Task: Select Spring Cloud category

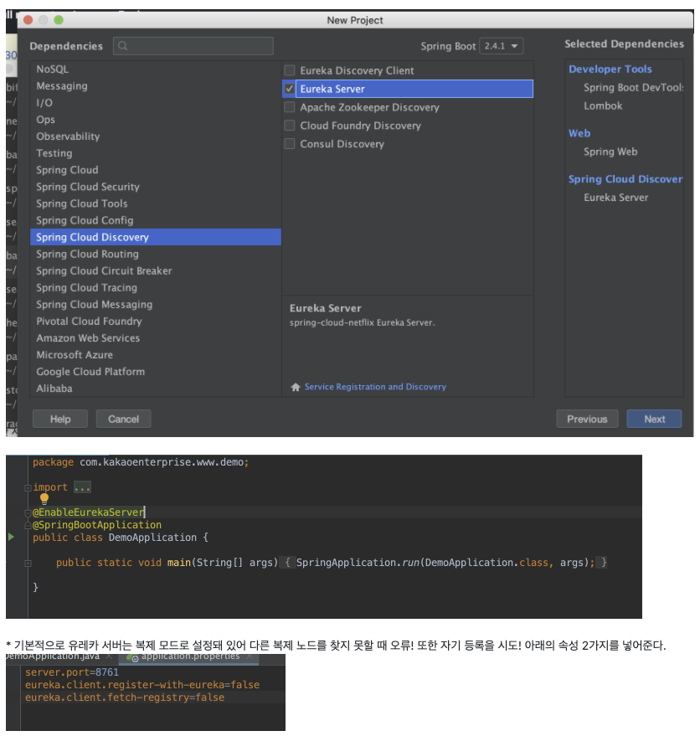Action: (x=156, y=170)
